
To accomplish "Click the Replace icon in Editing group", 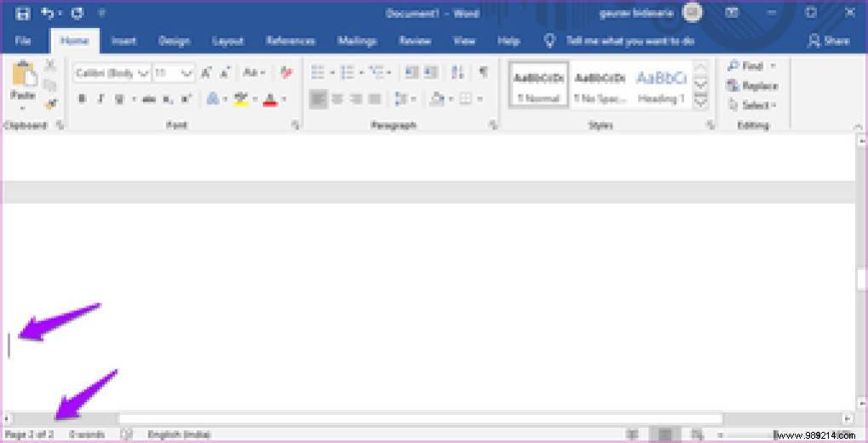I will point(733,86).
